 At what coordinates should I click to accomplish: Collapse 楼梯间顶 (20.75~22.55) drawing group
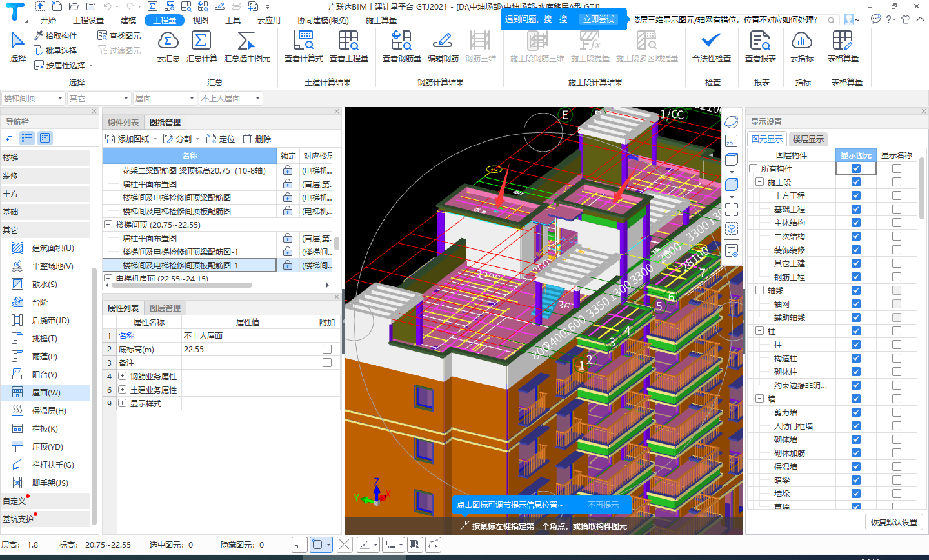(108, 225)
